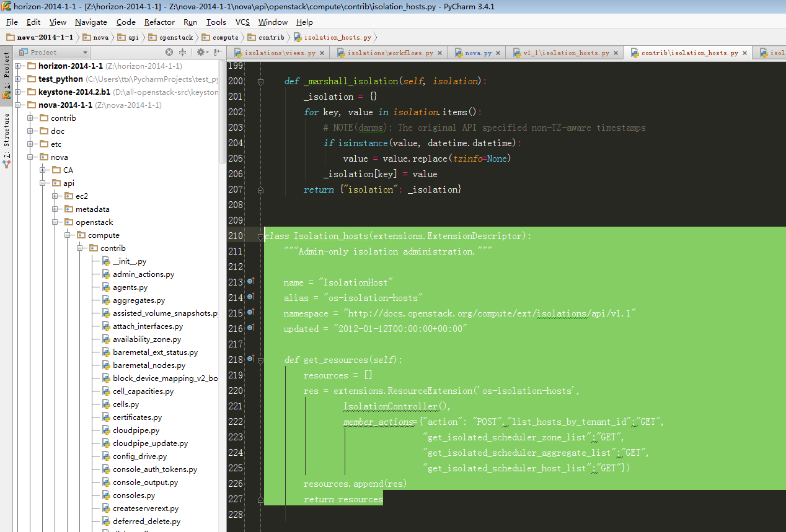Image resolution: width=786 pixels, height=532 pixels.
Task: Close the isolations\workflows.py tab
Action: pyautogui.click(x=440, y=53)
